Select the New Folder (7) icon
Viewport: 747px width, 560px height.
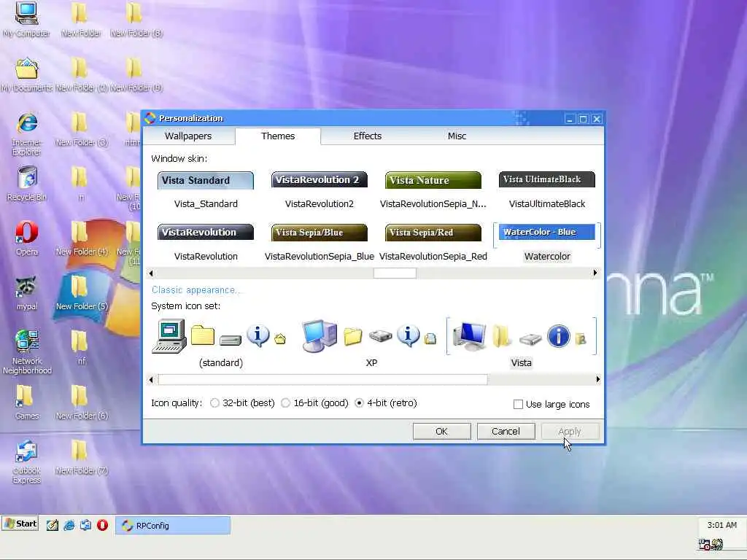(x=82, y=457)
